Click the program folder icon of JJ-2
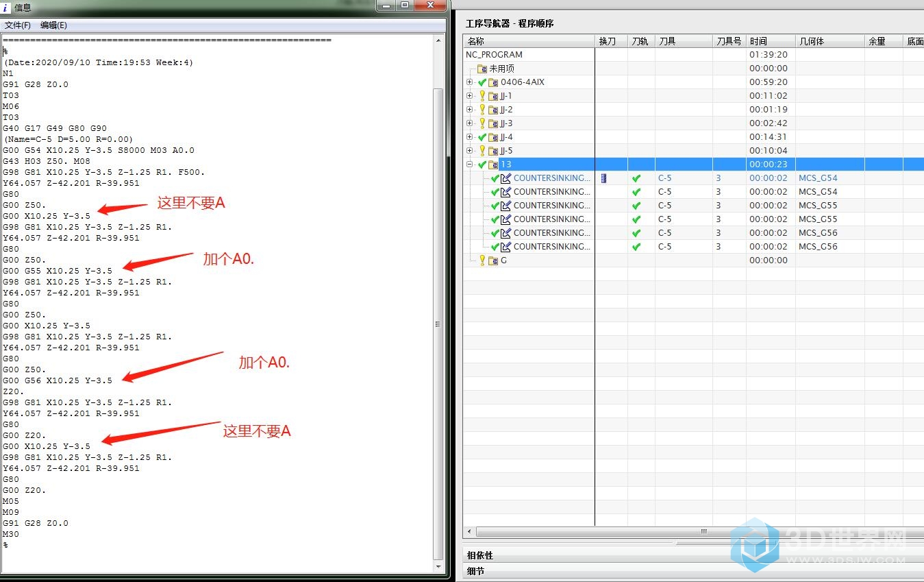The image size is (924, 582). coord(493,110)
